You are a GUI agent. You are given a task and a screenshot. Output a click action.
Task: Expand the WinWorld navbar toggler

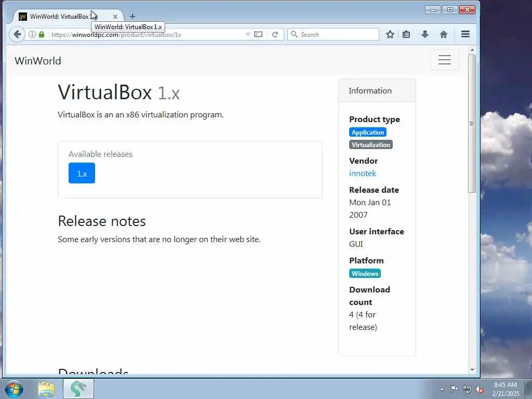point(445,60)
